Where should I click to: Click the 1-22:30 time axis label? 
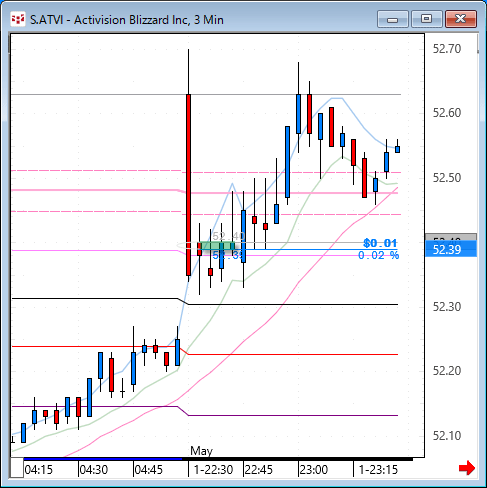(213, 470)
